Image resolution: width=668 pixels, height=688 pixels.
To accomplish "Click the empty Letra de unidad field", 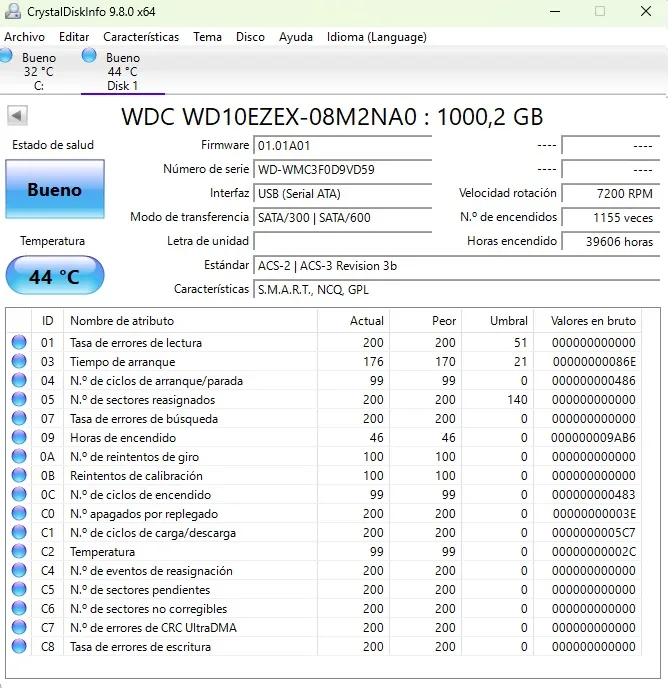I will click(342, 241).
